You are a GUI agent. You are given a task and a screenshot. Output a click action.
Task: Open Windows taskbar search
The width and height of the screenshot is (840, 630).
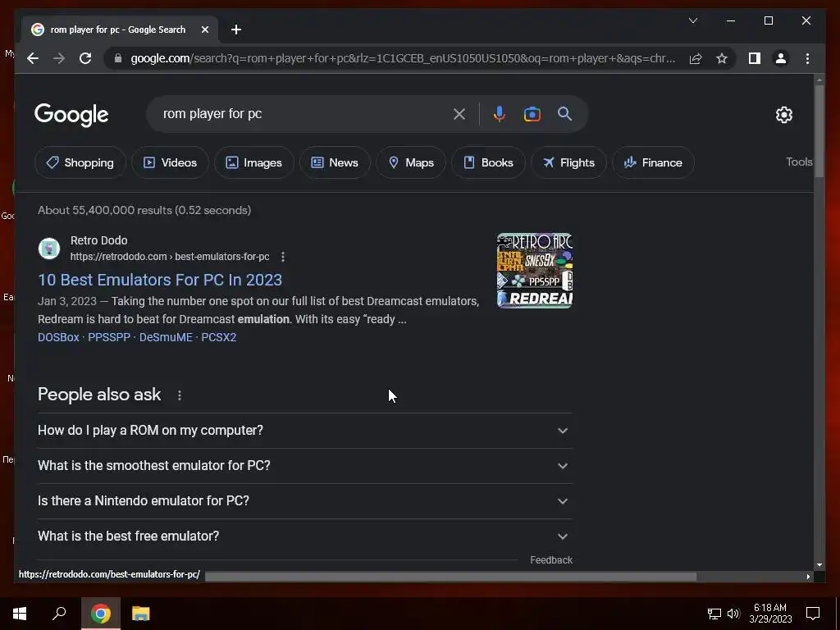coord(59,614)
